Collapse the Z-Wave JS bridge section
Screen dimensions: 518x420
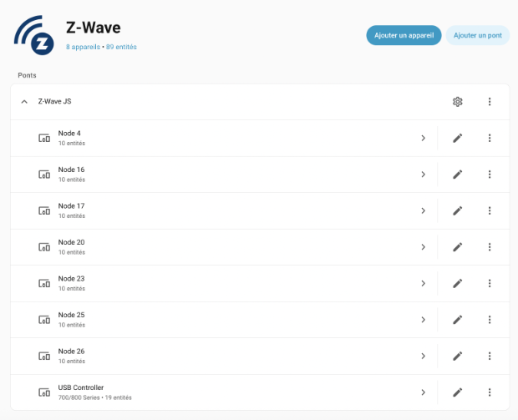coord(24,102)
